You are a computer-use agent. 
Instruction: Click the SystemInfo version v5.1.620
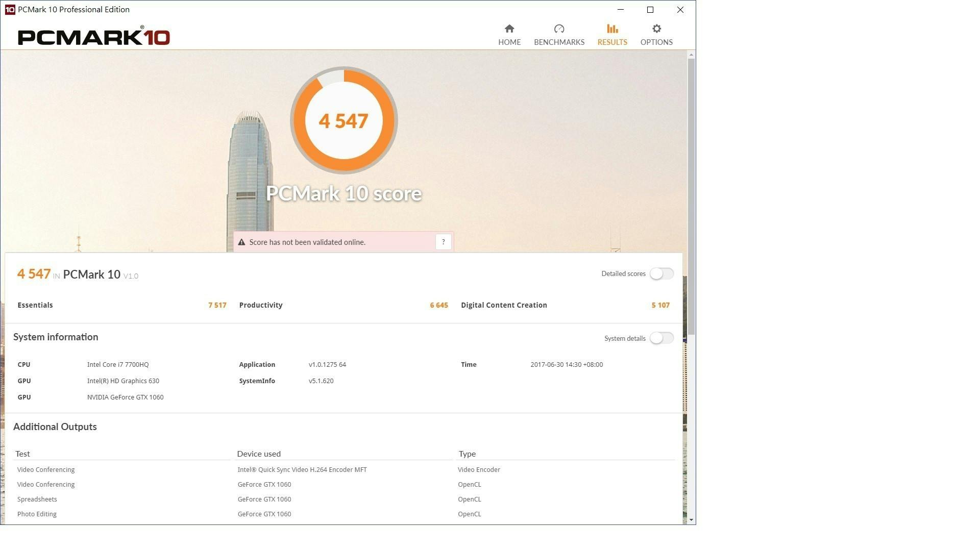point(321,381)
